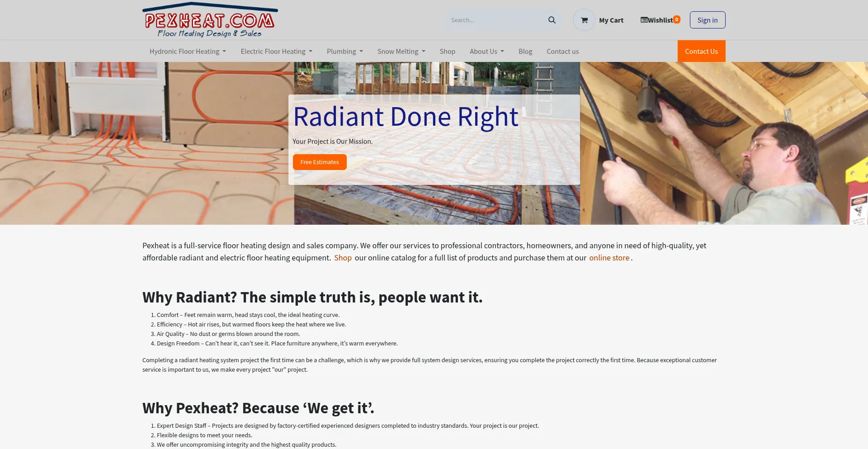Click the Wishlist list icon

(x=644, y=20)
